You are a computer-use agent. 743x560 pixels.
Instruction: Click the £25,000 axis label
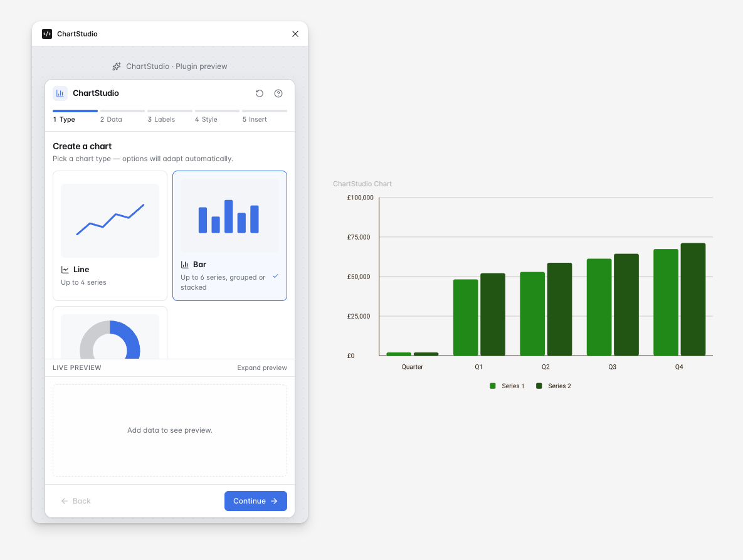coord(359,317)
